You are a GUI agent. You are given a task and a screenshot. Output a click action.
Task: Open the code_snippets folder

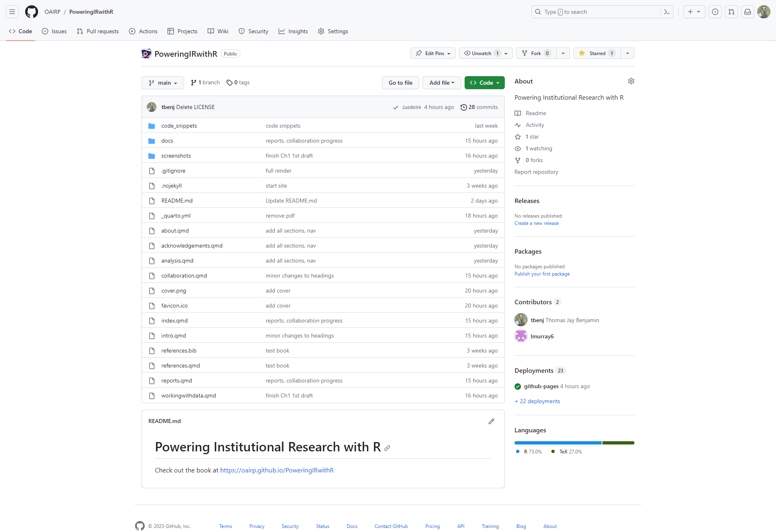tap(179, 126)
